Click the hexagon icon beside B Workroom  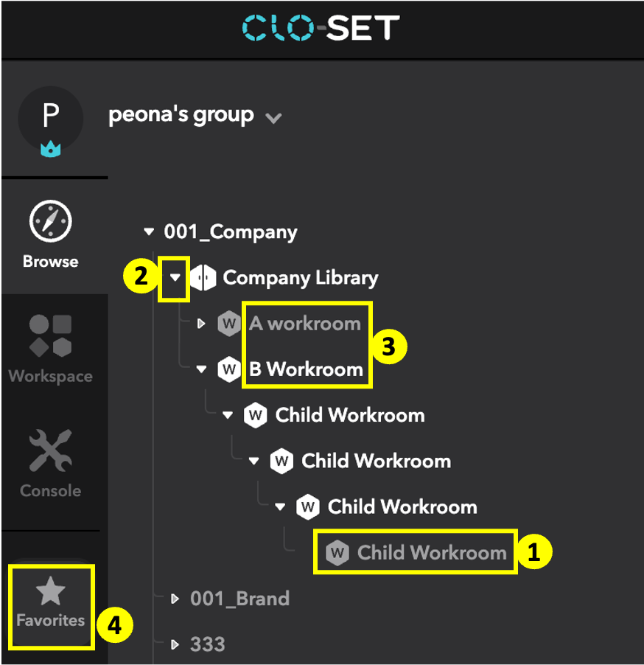(228, 369)
